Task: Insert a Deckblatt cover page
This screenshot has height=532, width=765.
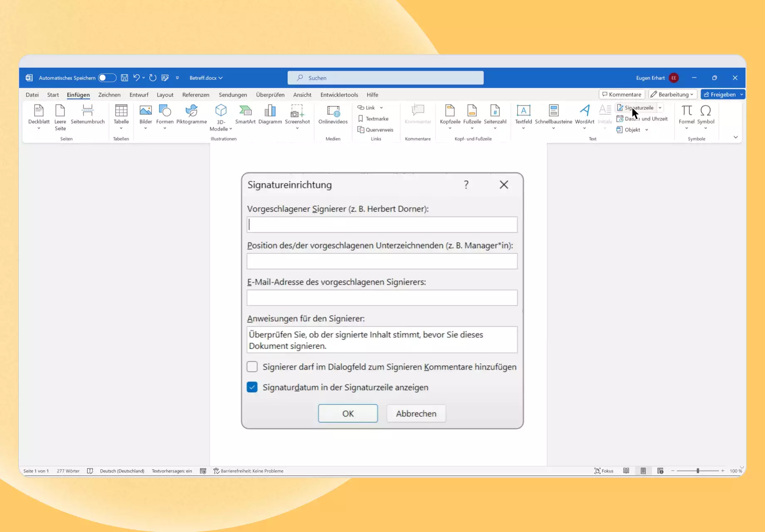Action: click(39, 117)
